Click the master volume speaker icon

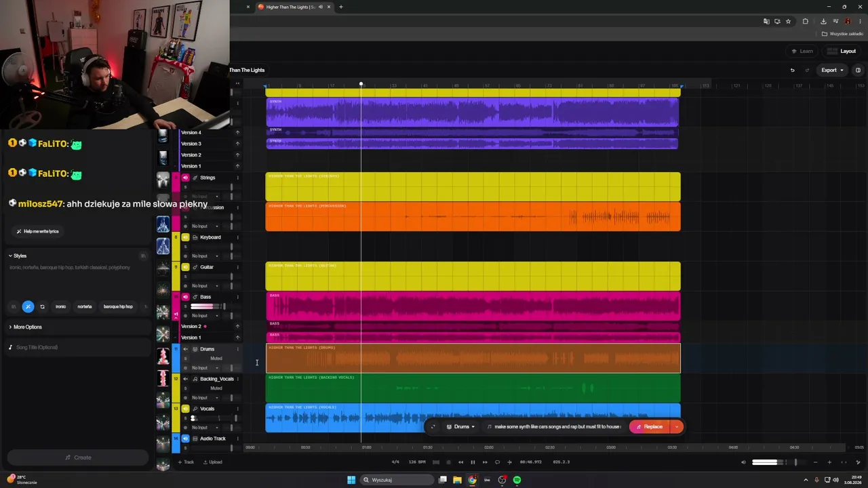point(743,462)
